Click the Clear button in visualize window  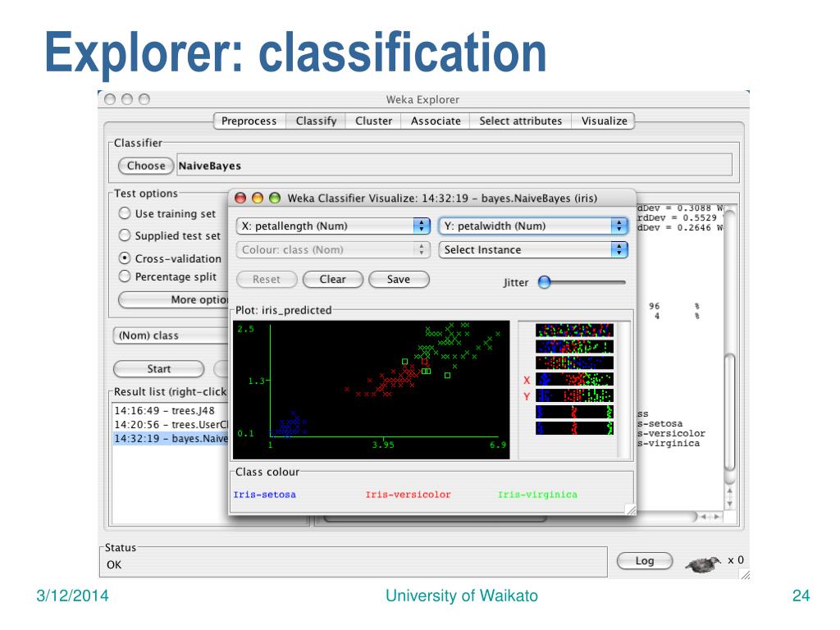point(333,279)
